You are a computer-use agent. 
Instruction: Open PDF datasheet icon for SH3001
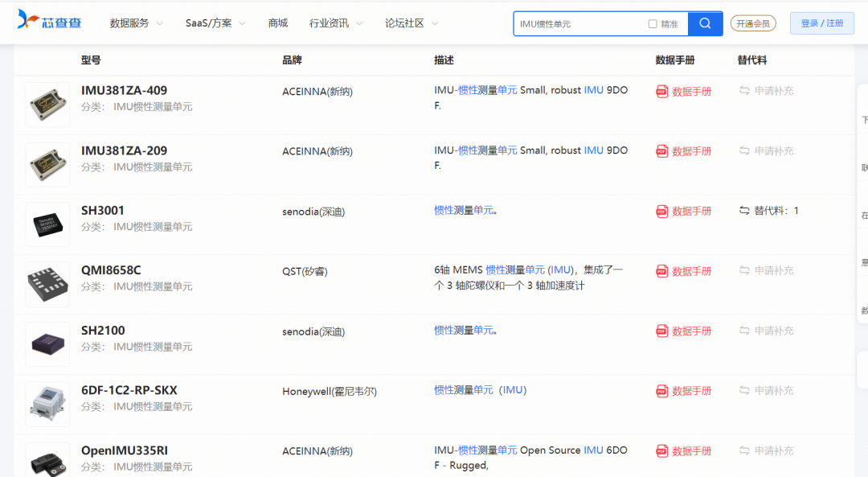coord(661,211)
